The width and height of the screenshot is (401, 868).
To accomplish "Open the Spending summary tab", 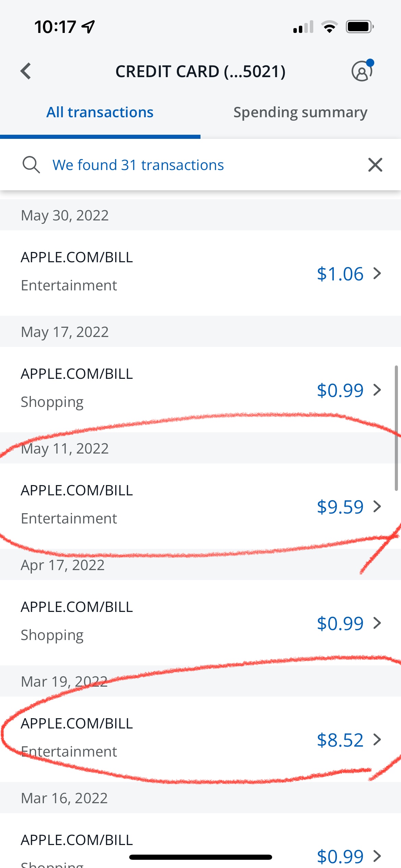I will (x=300, y=112).
